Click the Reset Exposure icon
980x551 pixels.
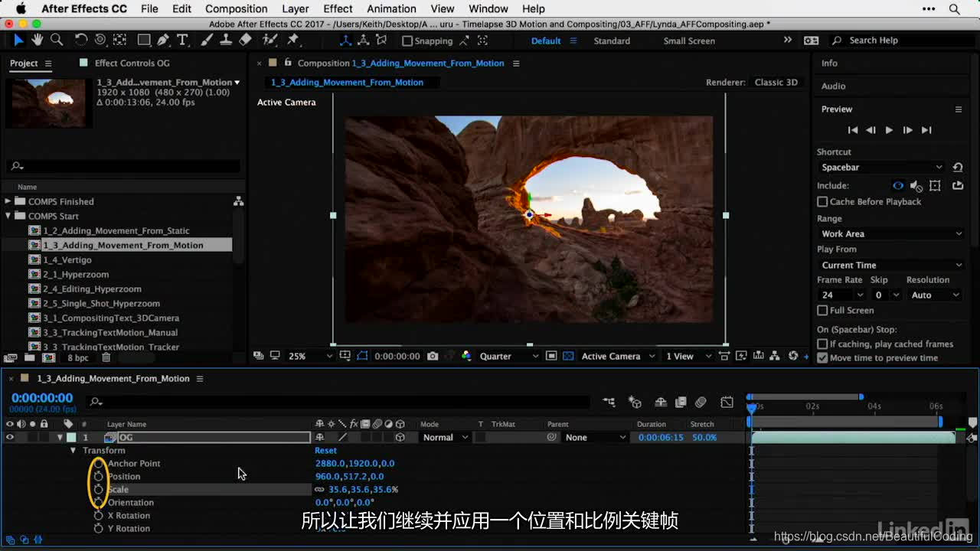[793, 356]
